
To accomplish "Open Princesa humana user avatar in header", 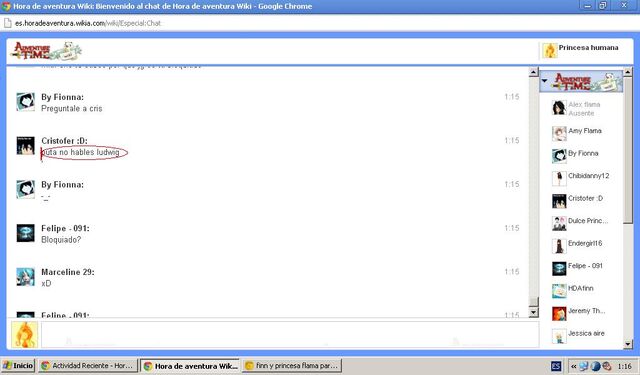I will point(550,51).
